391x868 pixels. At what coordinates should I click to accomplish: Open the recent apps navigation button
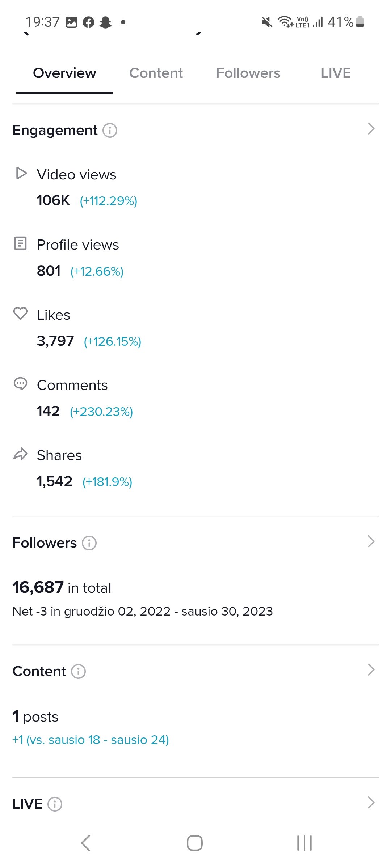tap(304, 843)
